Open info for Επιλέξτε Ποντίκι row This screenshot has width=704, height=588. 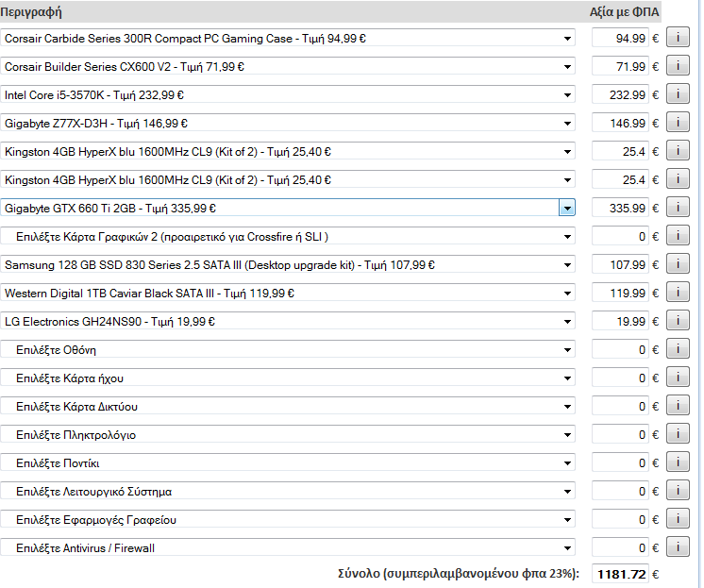678,462
